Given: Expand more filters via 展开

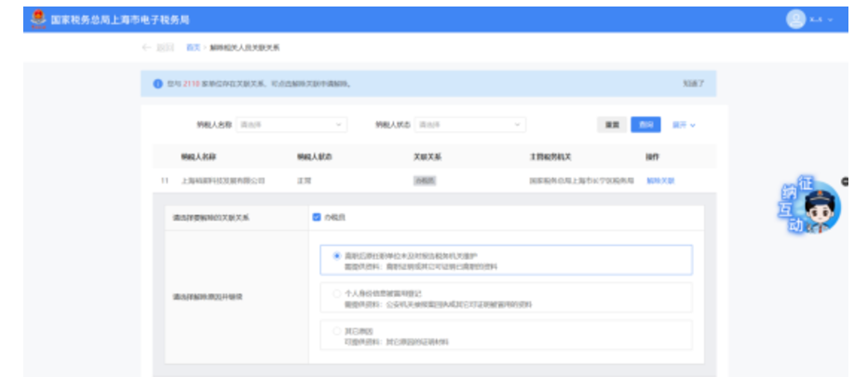Looking at the screenshot, I should [x=684, y=125].
